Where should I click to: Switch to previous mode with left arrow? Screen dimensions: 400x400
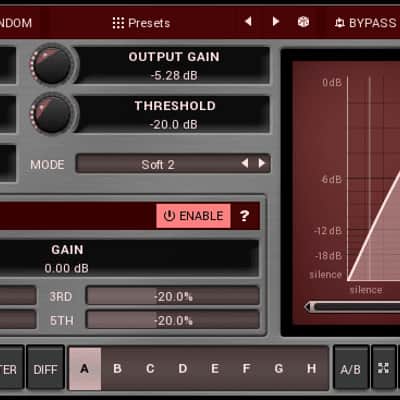point(245,163)
